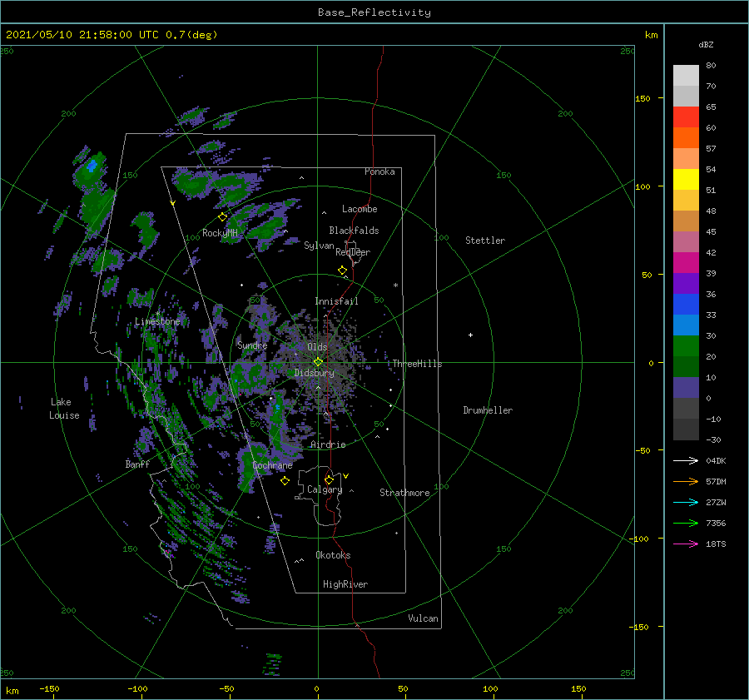Screen dimensions: 749x700
Task: Select the yellow radar site diamond near Olds
Action: click(318, 362)
